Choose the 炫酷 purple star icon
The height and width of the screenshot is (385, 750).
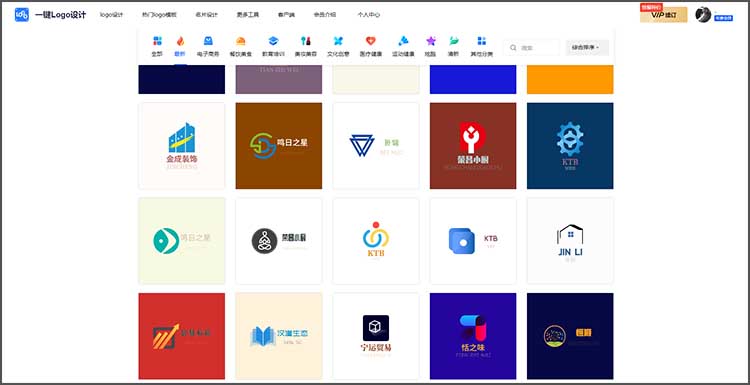pyautogui.click(x=431, y=41)
